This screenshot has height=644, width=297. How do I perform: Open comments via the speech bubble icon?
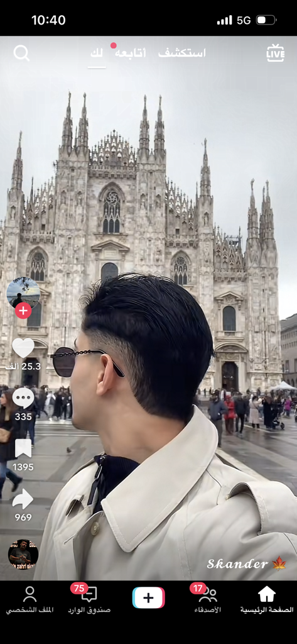[23, 398]
